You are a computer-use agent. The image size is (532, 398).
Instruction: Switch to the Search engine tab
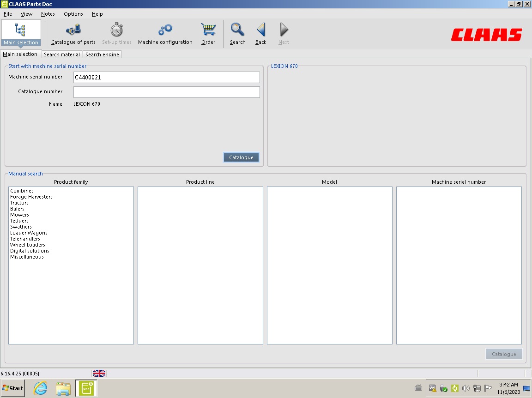[x=102, y=54]
